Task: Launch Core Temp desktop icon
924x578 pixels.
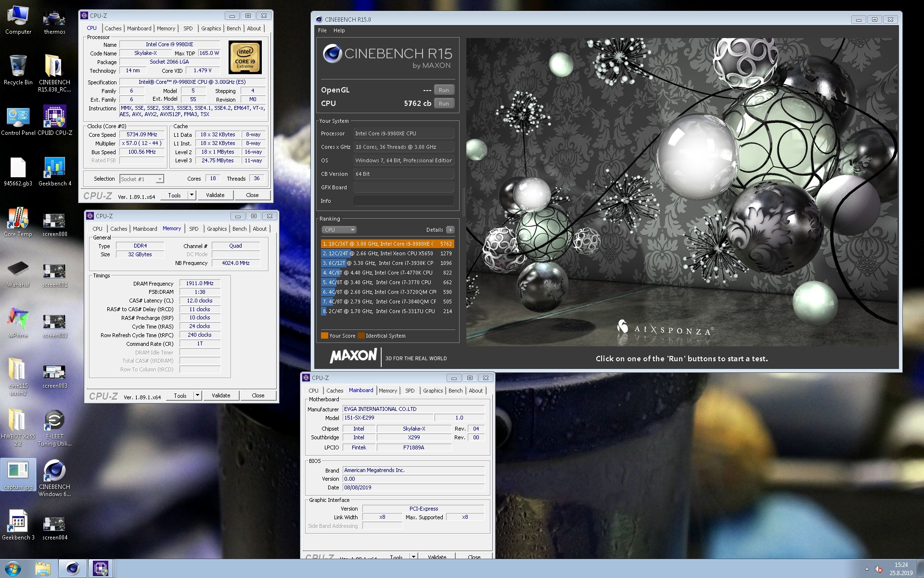Action: (x=18, y=223)
